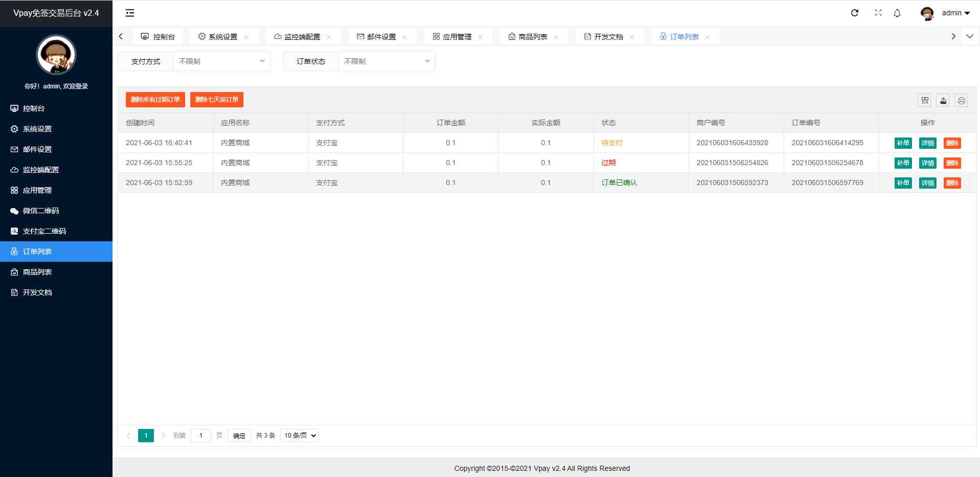This screenshot has height=477, width=980.
Task: Click the page number input field
Action: [x=201, y=436]
